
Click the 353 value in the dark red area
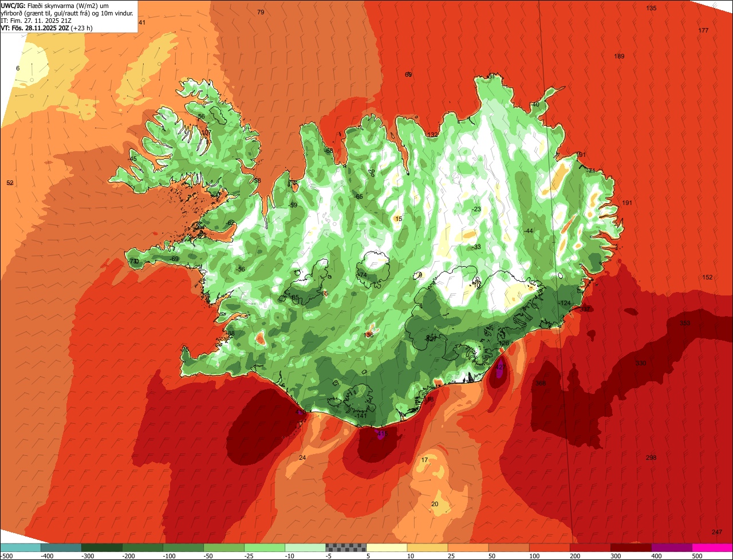(x=685, y=324)
